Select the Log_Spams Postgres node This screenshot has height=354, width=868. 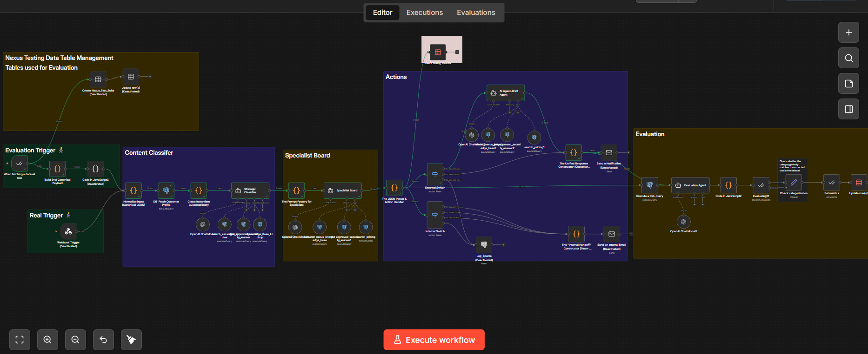[484, 245]
